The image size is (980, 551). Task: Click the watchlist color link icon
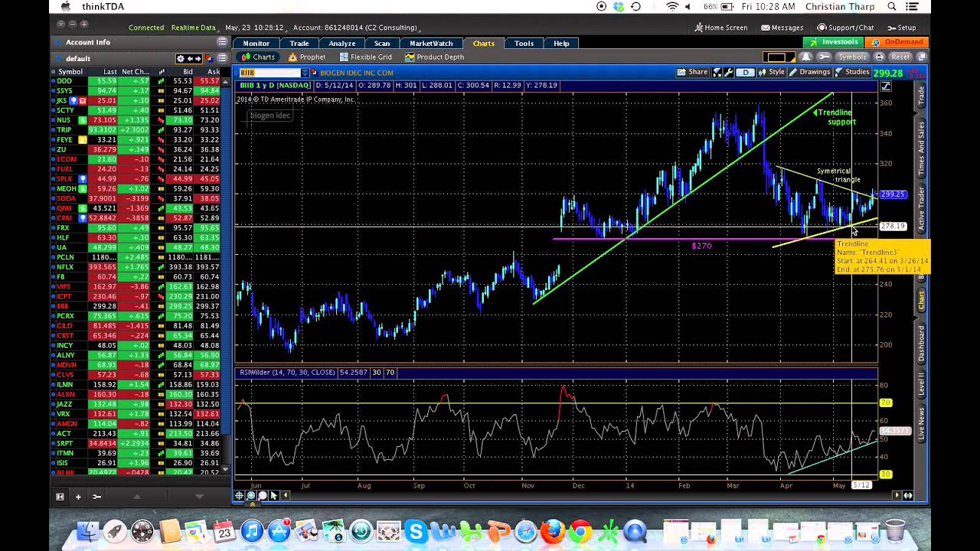tap(209, 58)
